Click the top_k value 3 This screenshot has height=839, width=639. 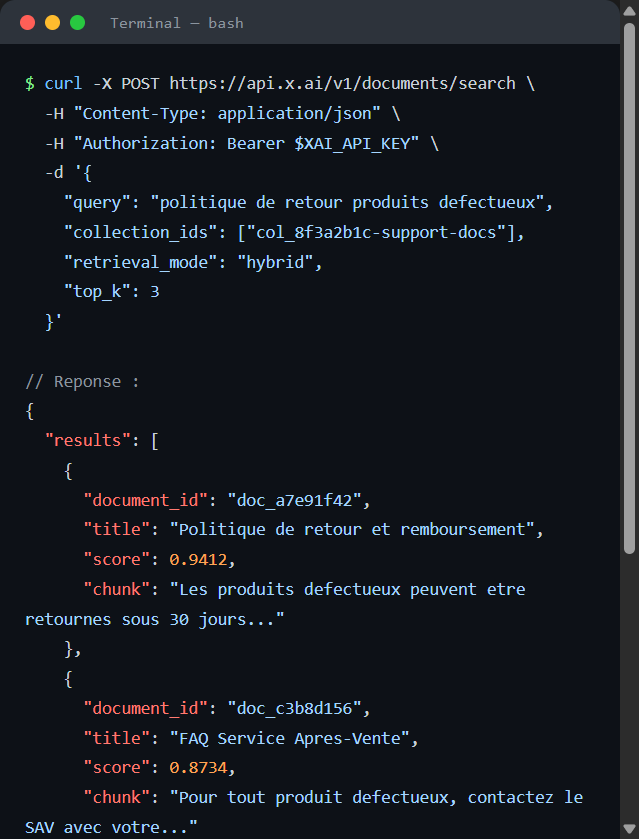click(x=155, y=292)
